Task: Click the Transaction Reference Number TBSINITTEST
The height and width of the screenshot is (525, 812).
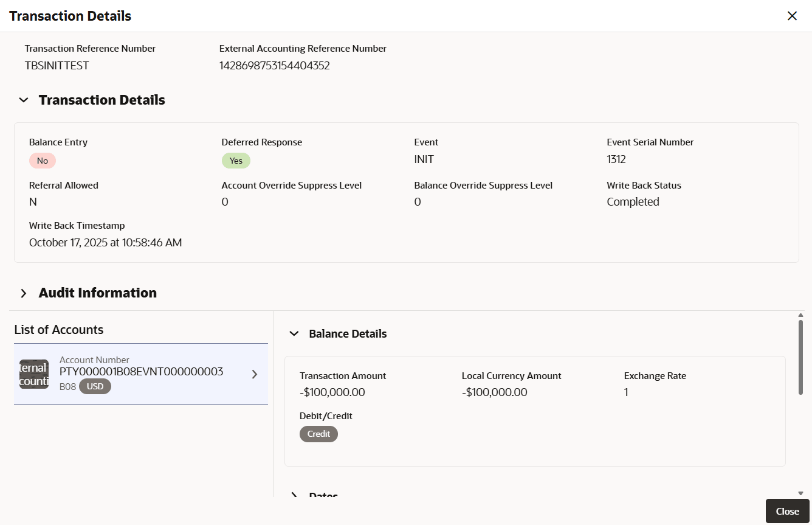Action: point(57,66)
